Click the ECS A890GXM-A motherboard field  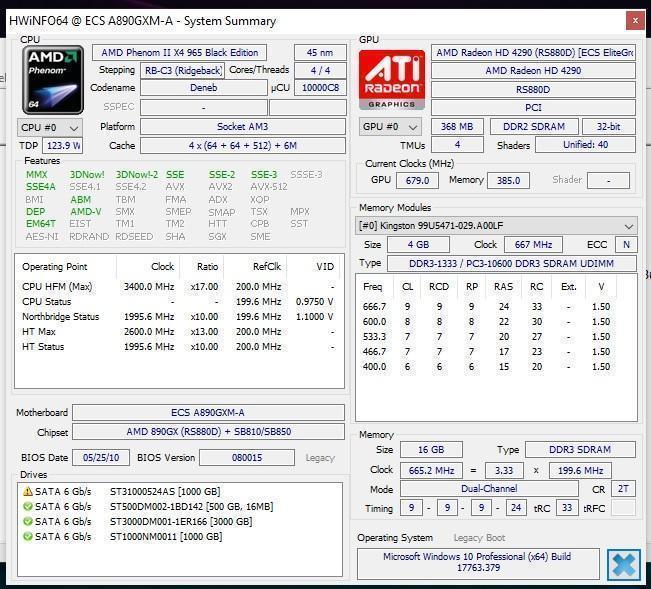(208, 413)
